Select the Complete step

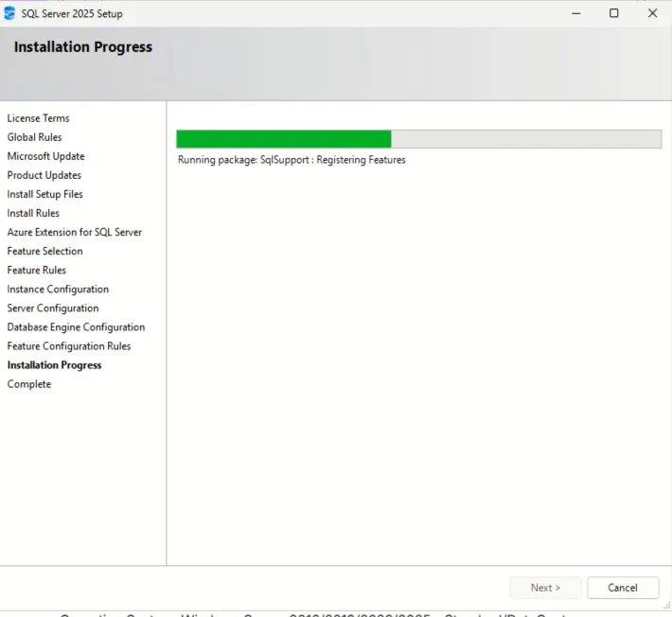pyautogui.click(x=29, y=384)
